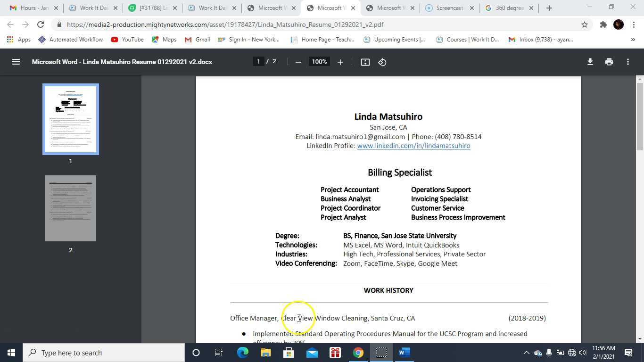Toggle fit-to-page view
644x362 pixels.
pos(365,61)
